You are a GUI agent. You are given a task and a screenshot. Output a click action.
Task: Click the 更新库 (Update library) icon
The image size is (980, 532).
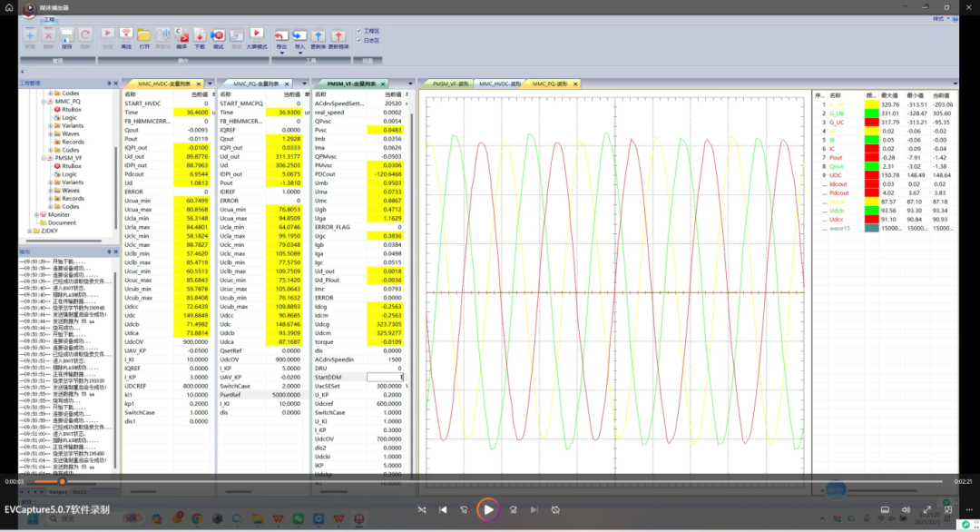tap(318, 35)
